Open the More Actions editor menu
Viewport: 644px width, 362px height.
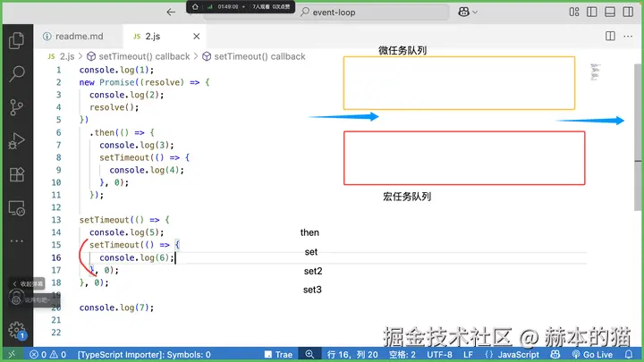pos(628,36)
